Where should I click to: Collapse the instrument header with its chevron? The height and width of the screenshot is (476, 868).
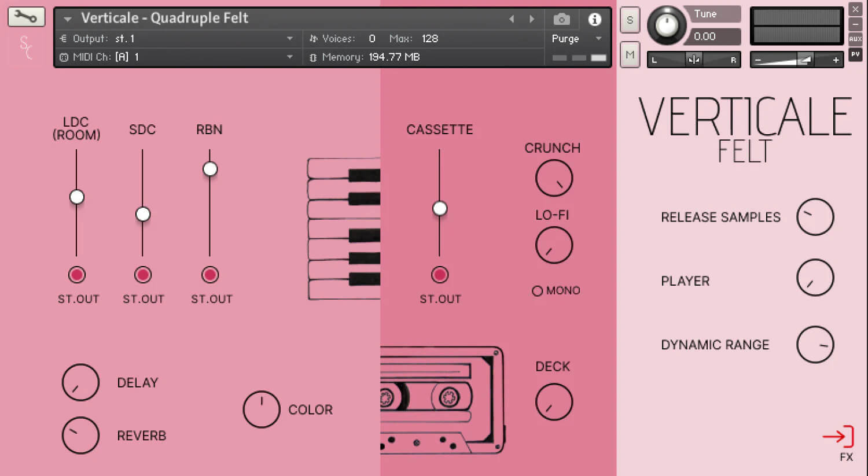(x=67, y=18)
